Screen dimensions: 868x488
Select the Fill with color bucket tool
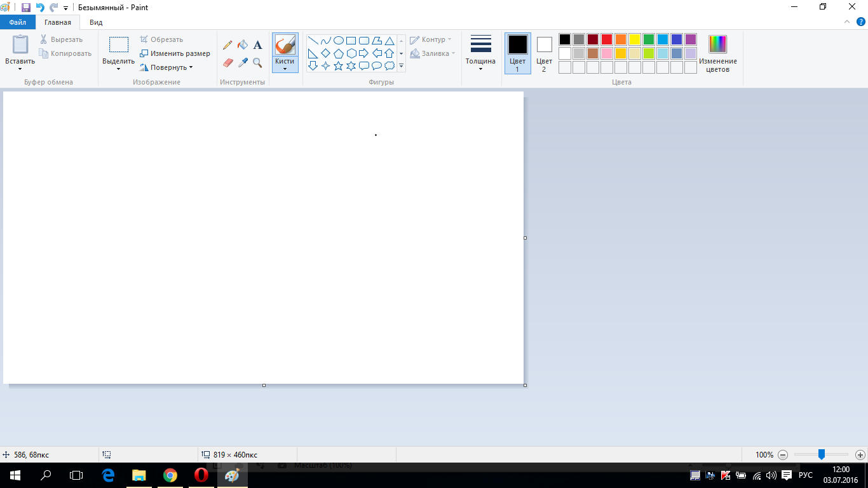[x=242, y=45]
